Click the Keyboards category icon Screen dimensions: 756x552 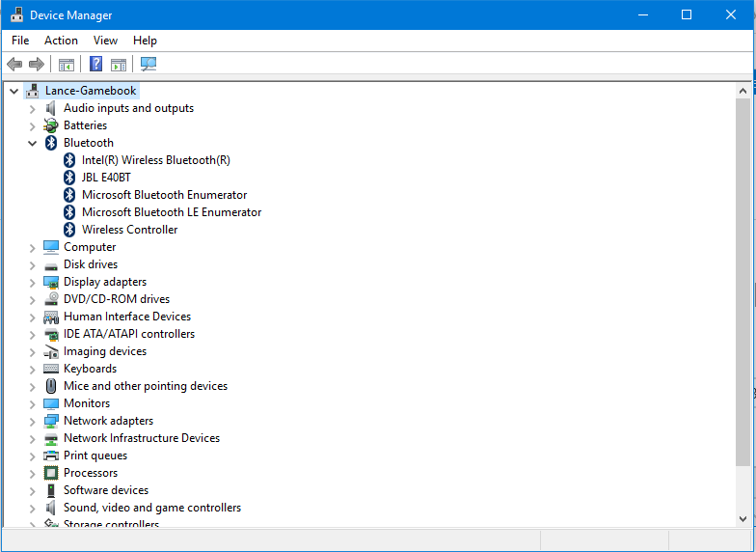click(50, 369)
